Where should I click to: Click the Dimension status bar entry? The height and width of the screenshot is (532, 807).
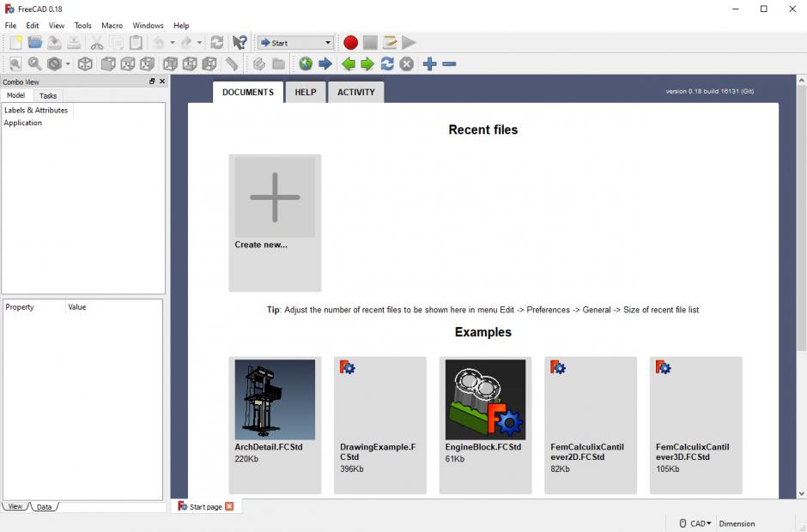(737, 523)
